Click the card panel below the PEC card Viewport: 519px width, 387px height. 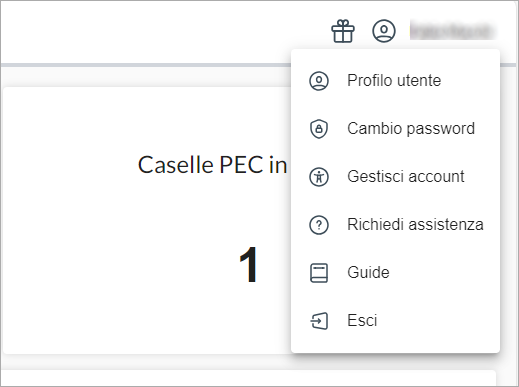coord(248,377)
